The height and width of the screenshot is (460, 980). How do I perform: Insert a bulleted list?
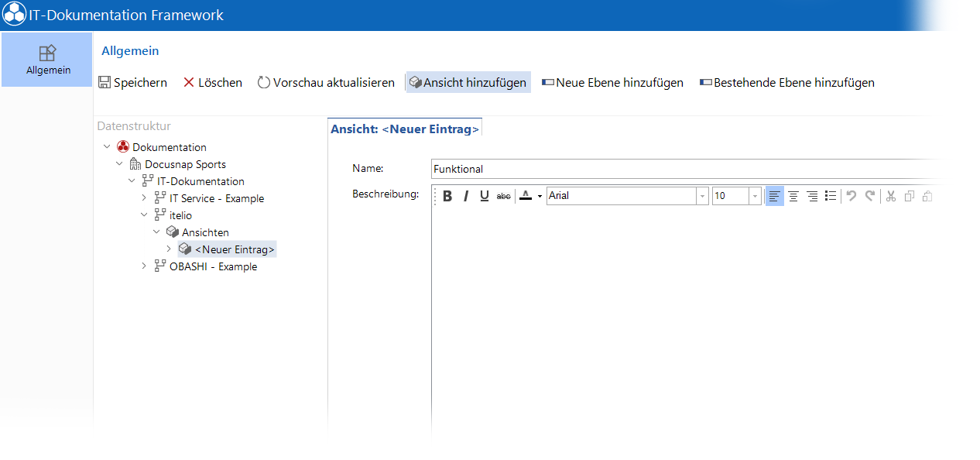pos(831,196)
